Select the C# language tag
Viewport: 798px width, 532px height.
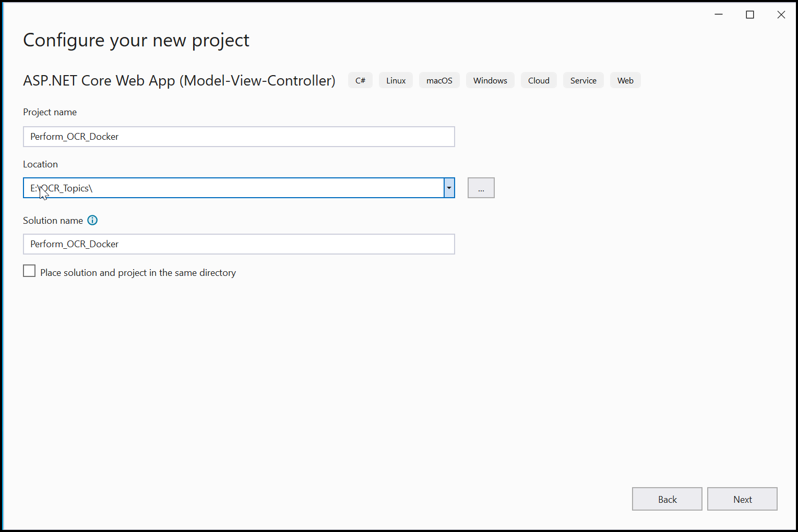tap(360, 80)
